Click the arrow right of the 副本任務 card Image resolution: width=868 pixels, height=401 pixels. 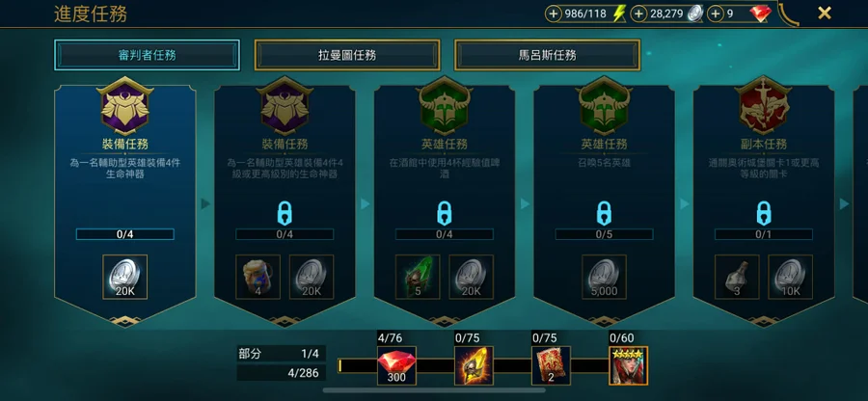844,204
